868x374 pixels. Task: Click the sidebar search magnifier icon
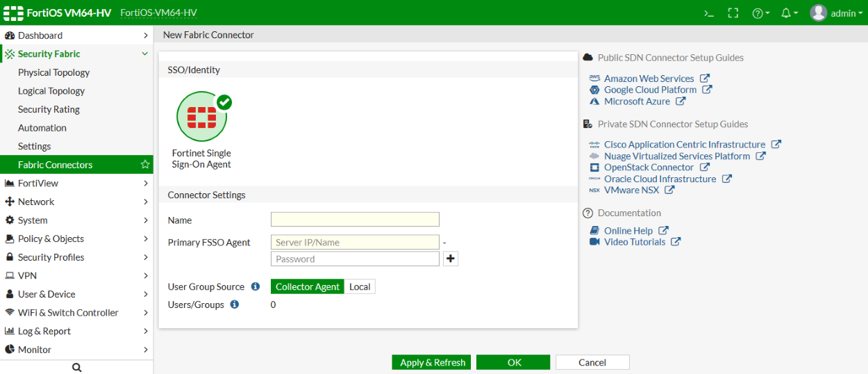[77, 367]
